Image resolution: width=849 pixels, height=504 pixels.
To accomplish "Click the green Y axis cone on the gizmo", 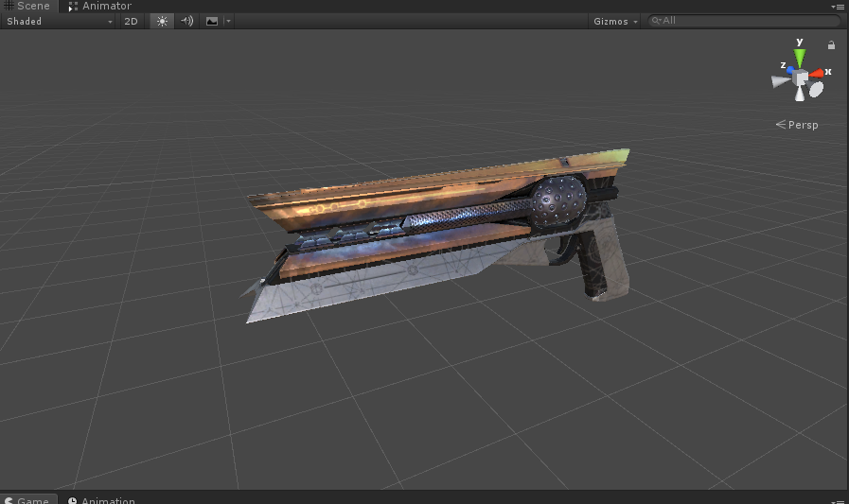I will [x=800, y=58].
